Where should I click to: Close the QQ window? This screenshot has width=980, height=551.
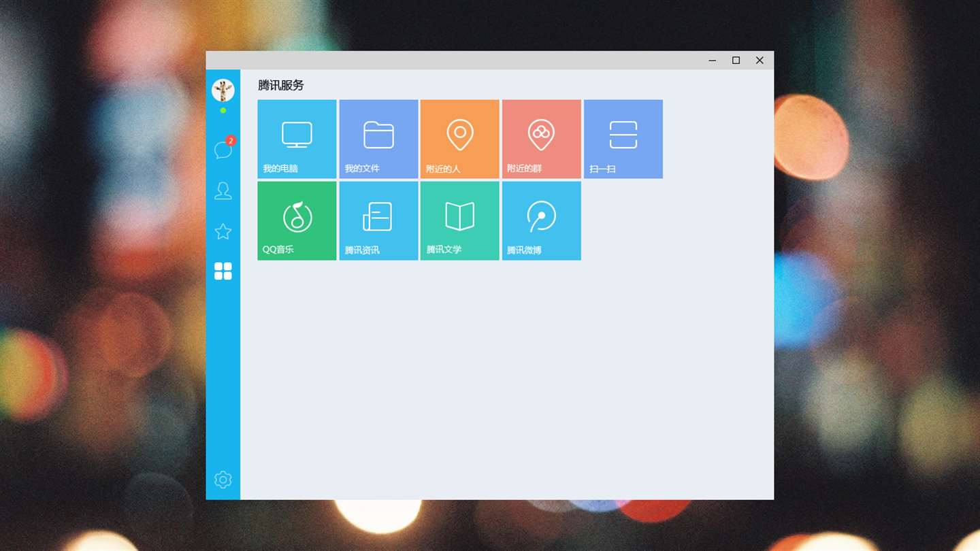759,61
